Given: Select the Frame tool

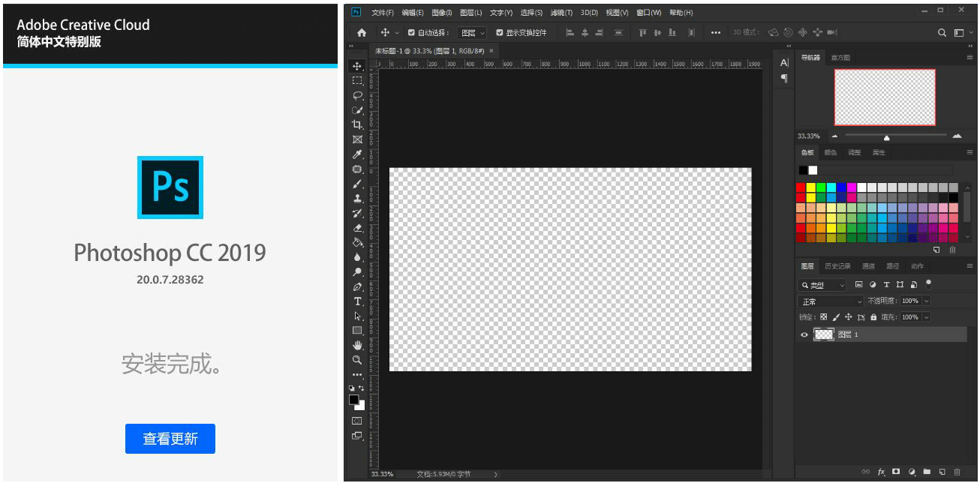Looking at the screenshot, I should pyautogui.click(x=357, y=139).
